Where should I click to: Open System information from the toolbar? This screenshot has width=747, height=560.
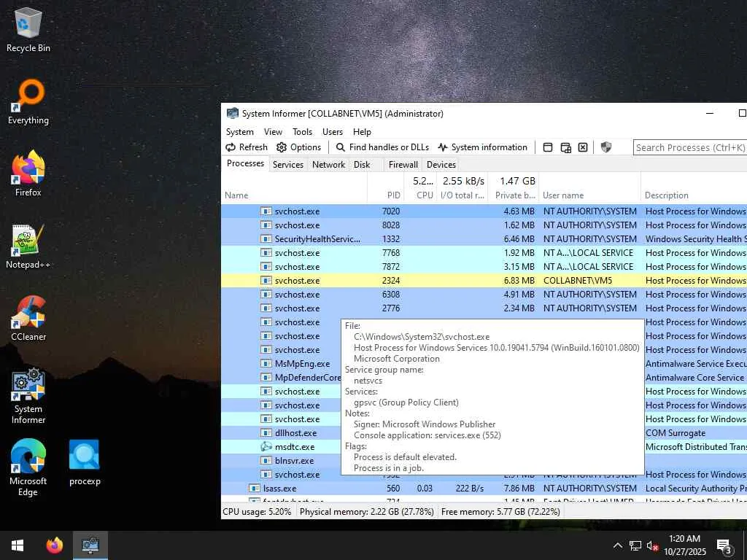483,147
